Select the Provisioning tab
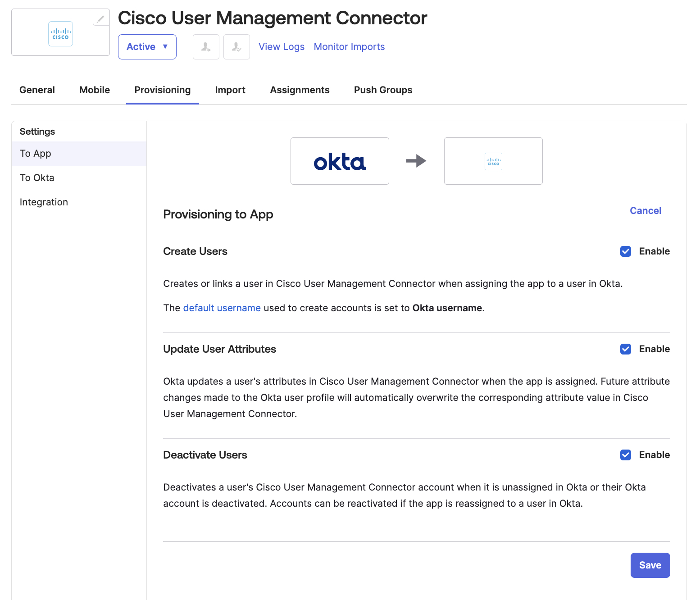The width and height of the screenshot is (700, 600). 163,90
